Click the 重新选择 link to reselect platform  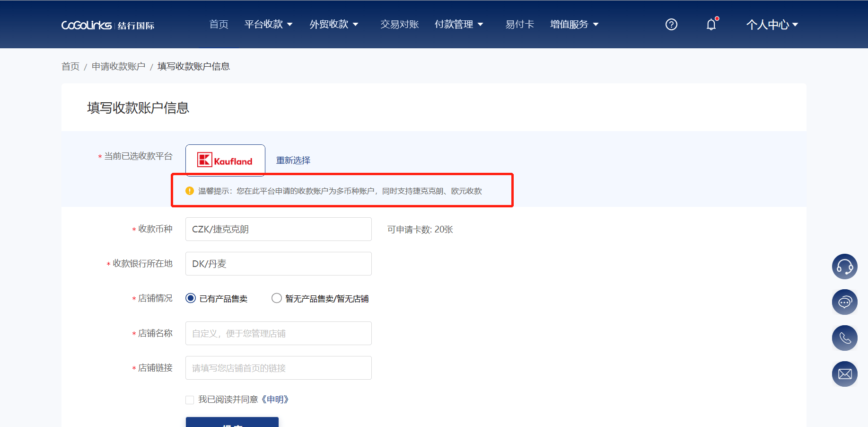(x=292, y=160)
